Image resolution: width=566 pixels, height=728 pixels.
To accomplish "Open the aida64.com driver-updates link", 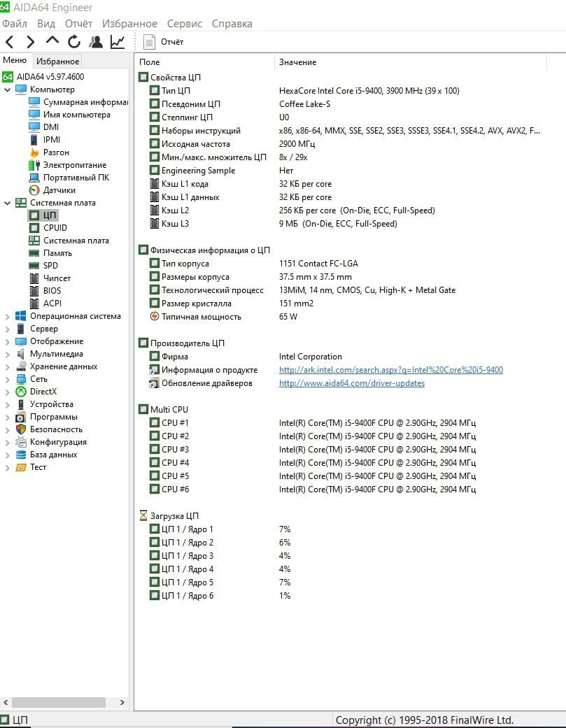I will (x=351, y=383).
